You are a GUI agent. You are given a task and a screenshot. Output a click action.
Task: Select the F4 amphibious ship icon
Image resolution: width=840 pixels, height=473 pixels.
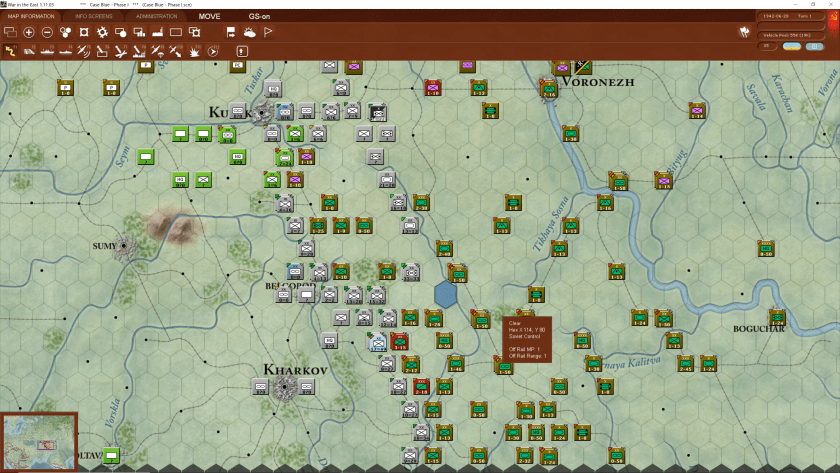tap(65, 51)
